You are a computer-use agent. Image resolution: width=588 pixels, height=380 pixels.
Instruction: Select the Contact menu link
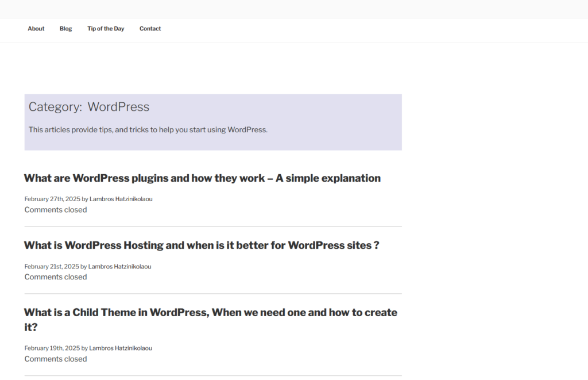click(150, 29)
